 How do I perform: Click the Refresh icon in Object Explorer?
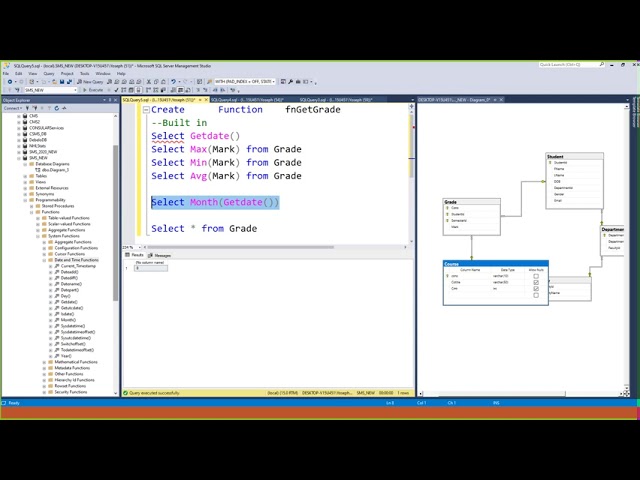[57, 108]
